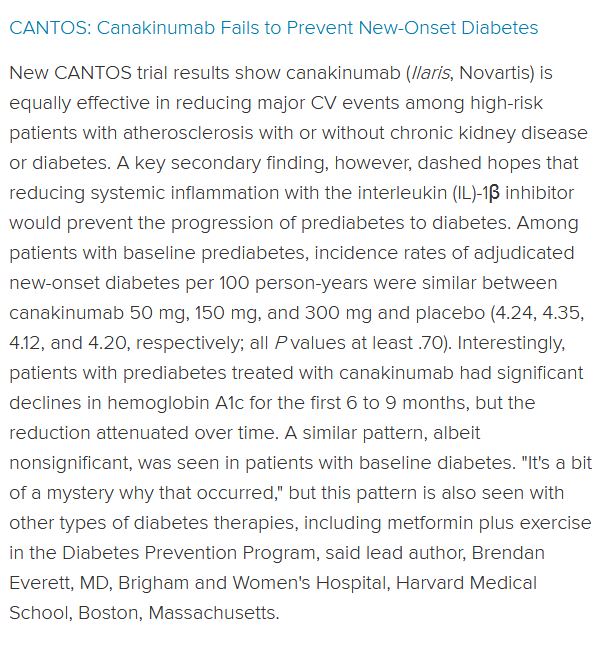Viewport: 616px width, 648px height.
Task: Click the value 4.35 in the text
Action: pos(561,313)
